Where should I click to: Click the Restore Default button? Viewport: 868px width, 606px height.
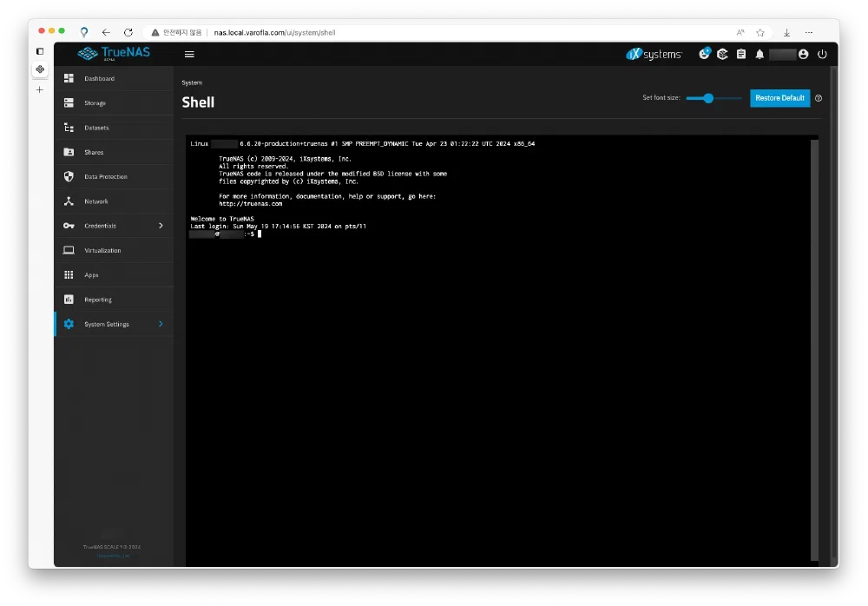pyautogui.click(x=779, y=98)
